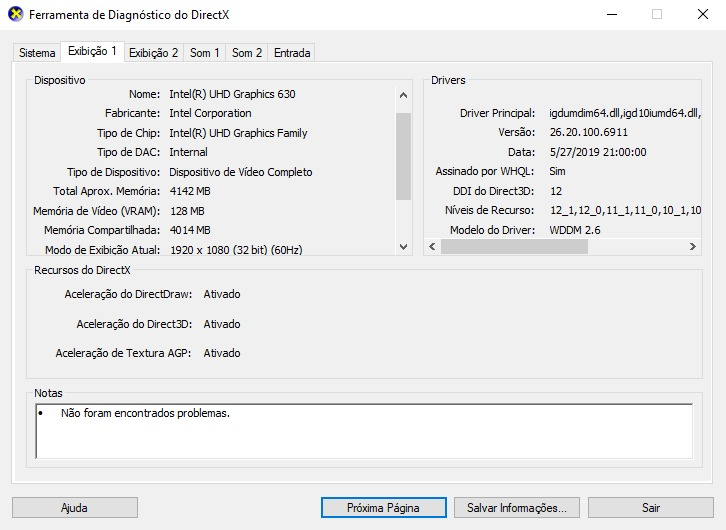Viewport: 726px width, 530px height.
Task: Minimize the DirectX diagnostic window
Action: 612,14
